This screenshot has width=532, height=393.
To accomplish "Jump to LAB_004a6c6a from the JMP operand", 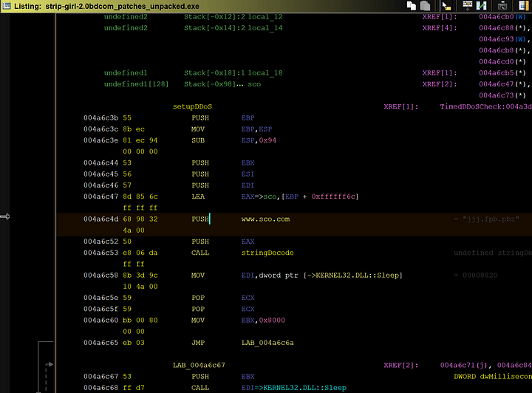I will (x=267, y=343).
